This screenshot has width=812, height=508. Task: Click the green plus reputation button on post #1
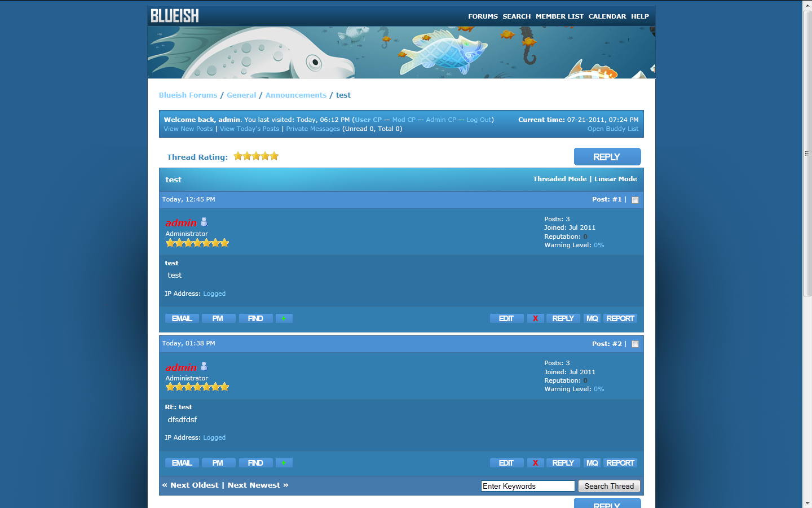[x=284, y=318]
